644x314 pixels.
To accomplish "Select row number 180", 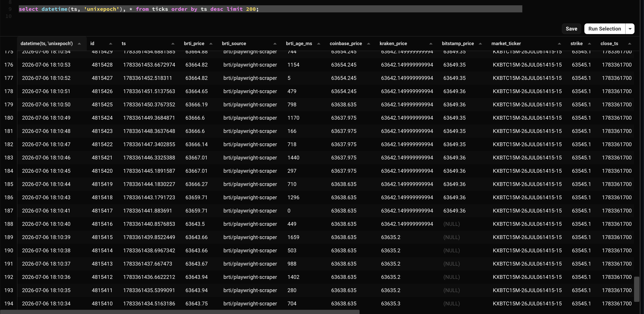I will point(8,118).
